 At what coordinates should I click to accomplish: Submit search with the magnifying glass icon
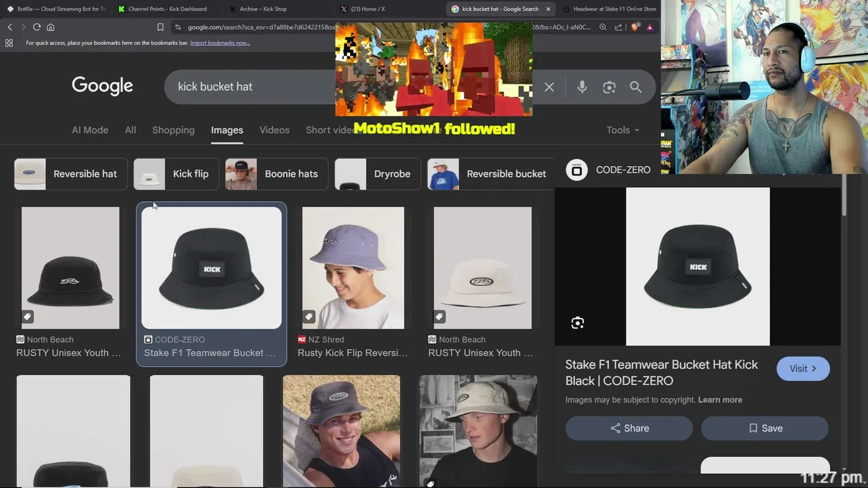[x=635, y=87]
